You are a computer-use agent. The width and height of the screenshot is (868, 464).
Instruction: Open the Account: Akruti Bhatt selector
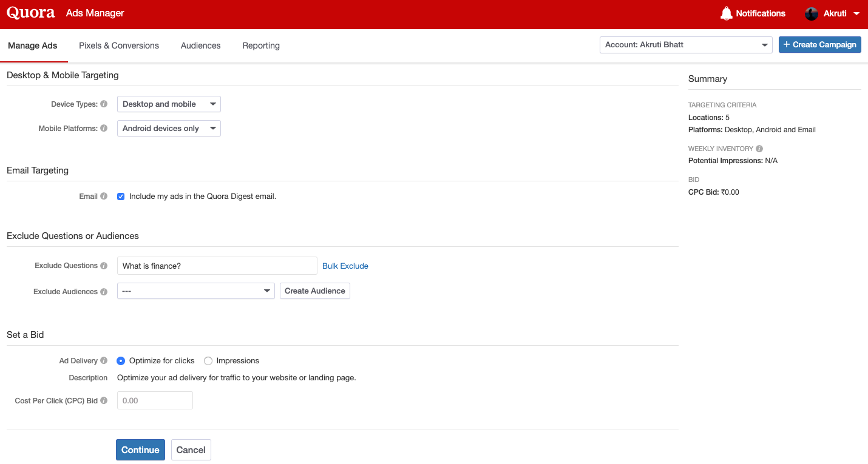[686, 45]
